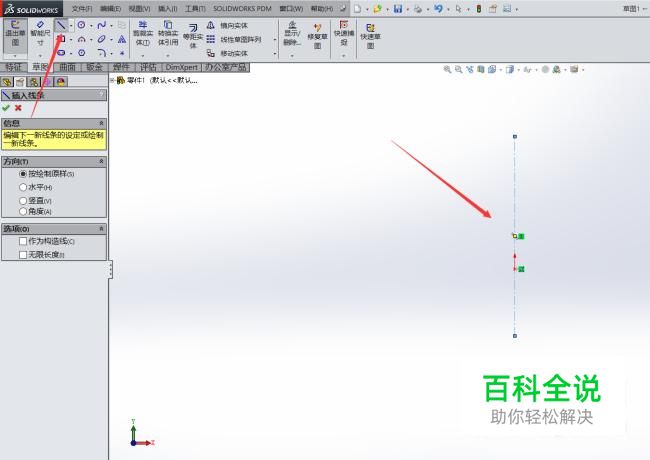Click the Convert Entities (转换实体引用) tool
The height and width of the screenshot is (460, 650).
(x=168, y=34)
